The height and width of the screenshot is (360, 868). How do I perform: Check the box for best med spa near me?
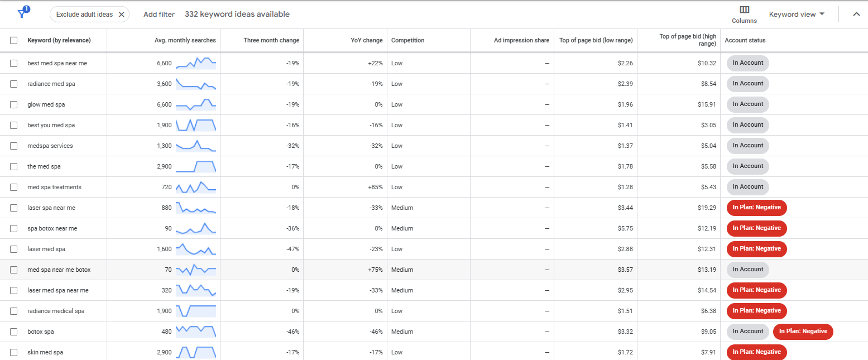pos(14,63)
